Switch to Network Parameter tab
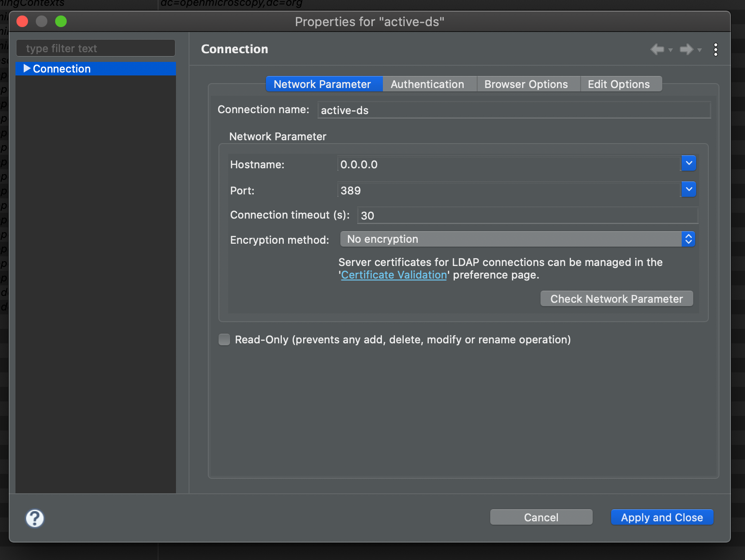This screenshot has height=560, width=745. [x=324, y=84]
